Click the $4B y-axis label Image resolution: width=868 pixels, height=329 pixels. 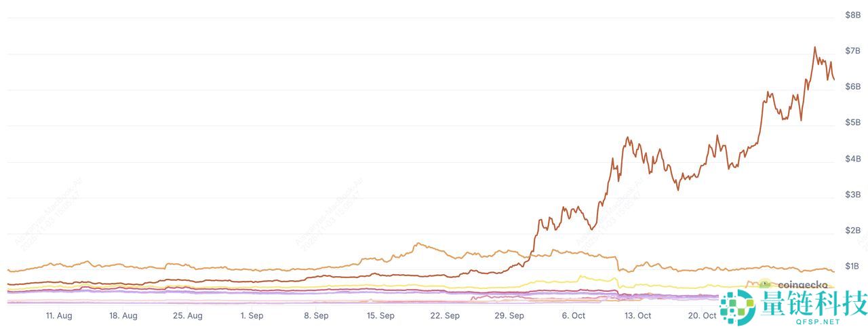click(852, 159)
